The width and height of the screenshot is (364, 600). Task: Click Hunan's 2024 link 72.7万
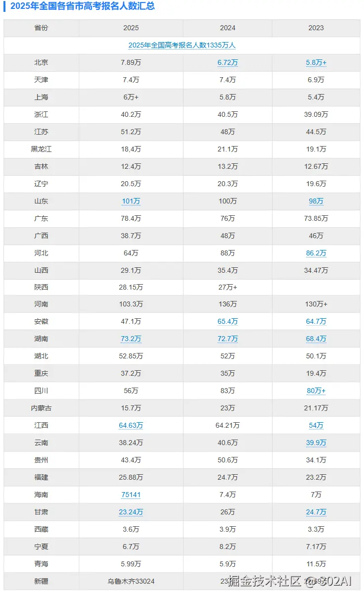click(227, 339)
